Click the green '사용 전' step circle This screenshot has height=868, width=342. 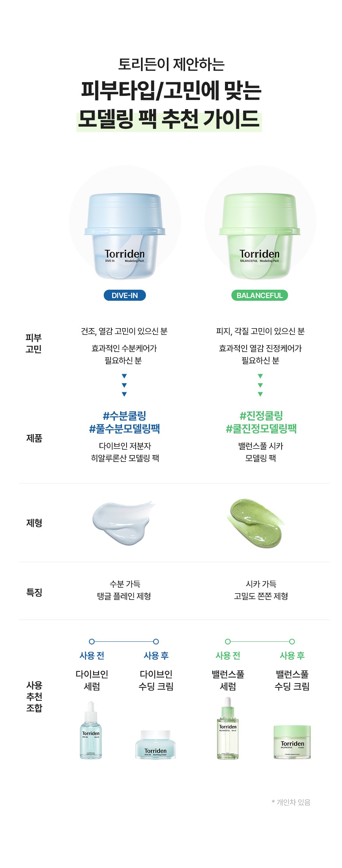pyautogui.click(x=228, y=641)
